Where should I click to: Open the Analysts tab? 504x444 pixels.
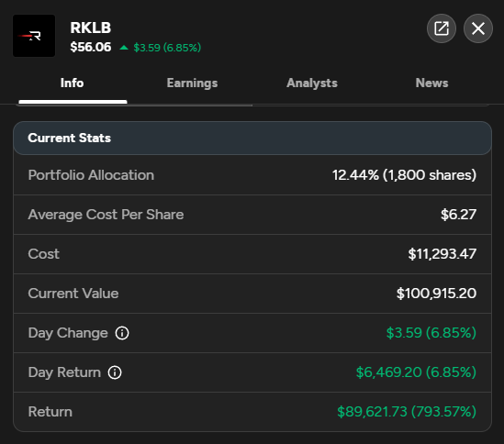(x=312, y=83)
